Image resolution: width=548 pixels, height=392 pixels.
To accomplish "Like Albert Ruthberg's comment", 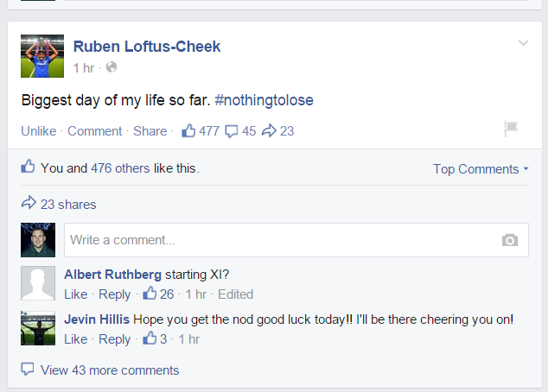I will coord(76,294).
